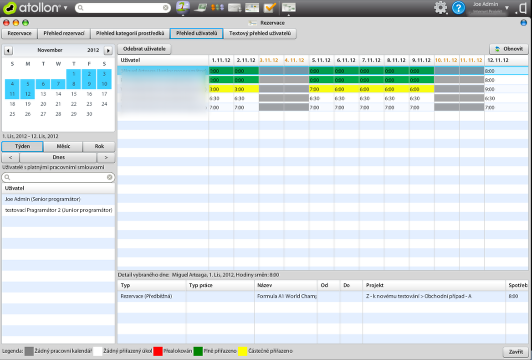Click the global search field in top bar

coord(122,7)
